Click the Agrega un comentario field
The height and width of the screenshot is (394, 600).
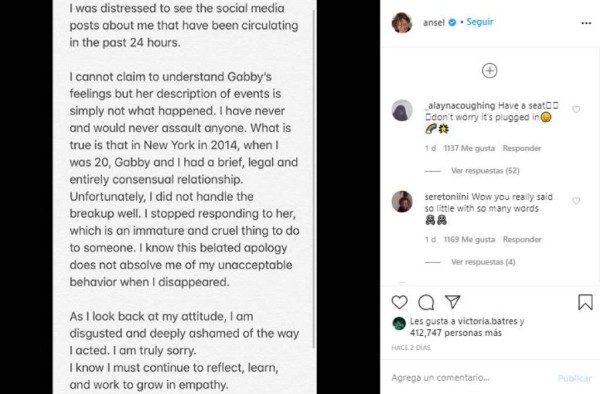pos(471,378)
